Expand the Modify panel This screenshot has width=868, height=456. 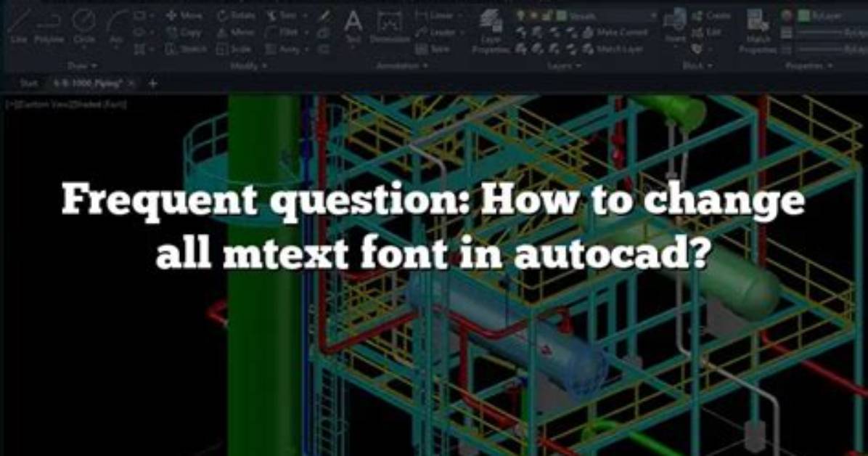[248, 66]
